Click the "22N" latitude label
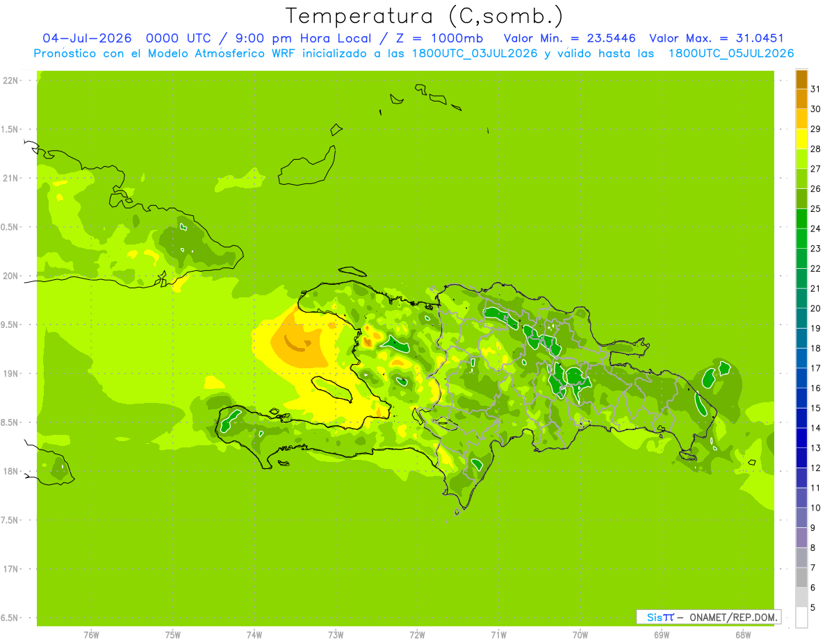 10,81
